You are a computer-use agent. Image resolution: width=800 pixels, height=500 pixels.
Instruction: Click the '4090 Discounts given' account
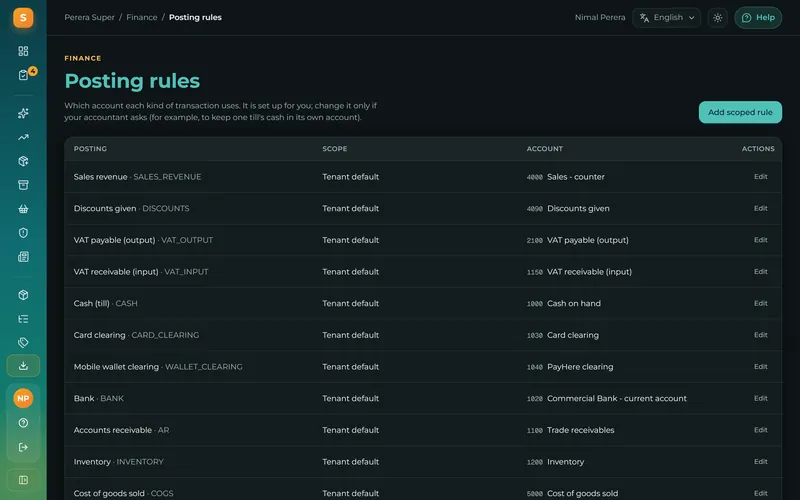click(568, 208)
